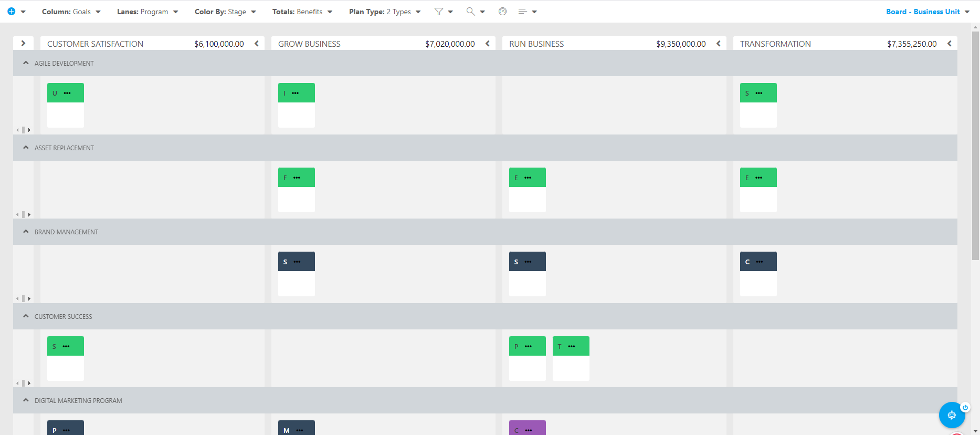
Task: Open menu on Digital Marketing purple C card
Action: click(x=529, y=430)
